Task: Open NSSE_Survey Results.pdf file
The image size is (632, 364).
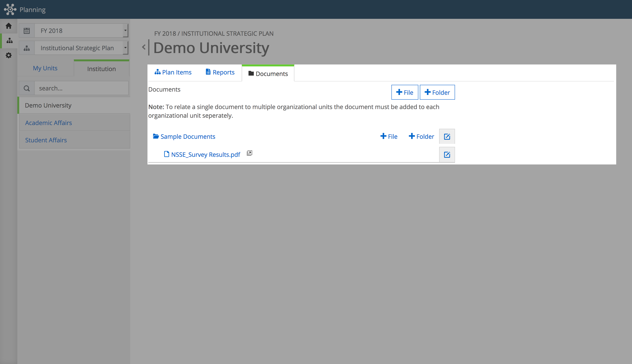Action: click(202, 155)
